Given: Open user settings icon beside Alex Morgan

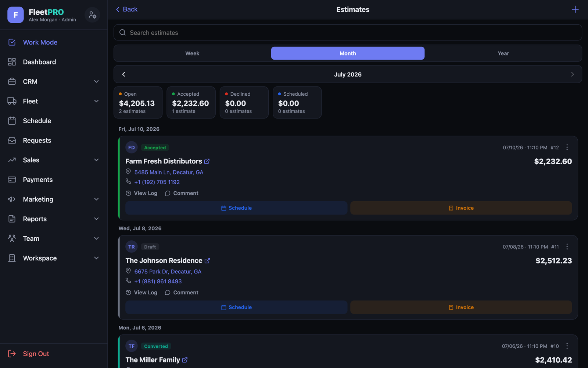Looking at the screenshot, I should click(x=92, y=15).
